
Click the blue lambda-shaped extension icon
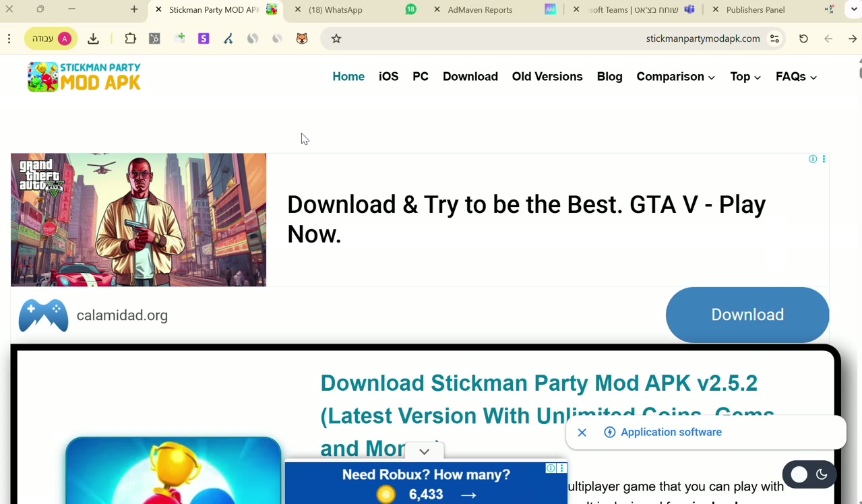pyautogui.click(x=228, y=39)
